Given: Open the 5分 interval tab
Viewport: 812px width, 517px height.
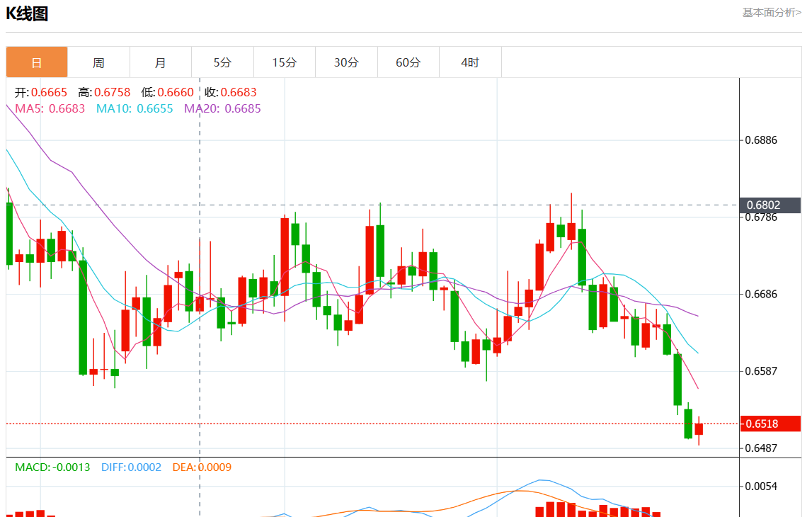Looking at the screenshot, I should click(223, 62).
